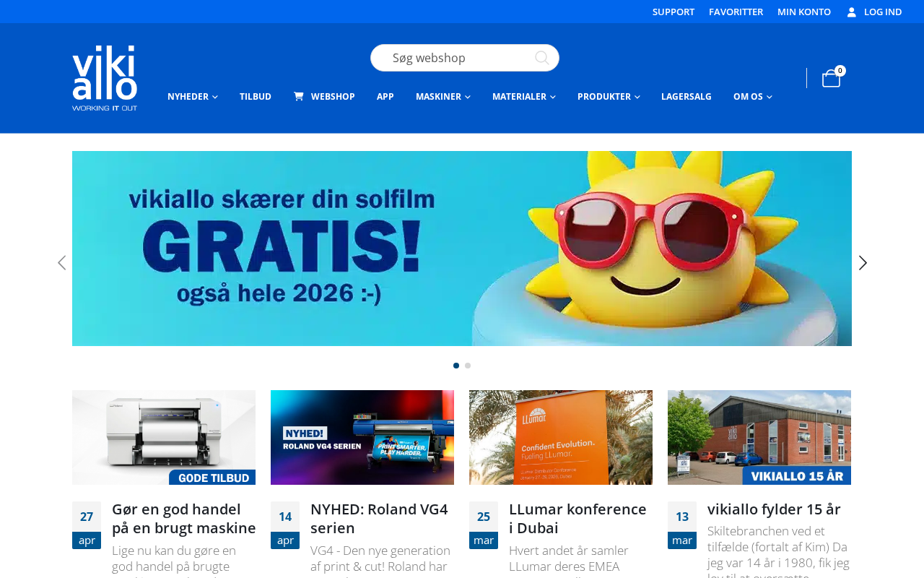Click the user icon beside Log ind
Image resolution: width=924 pixels, height=578 pixels.
[852, 12]
